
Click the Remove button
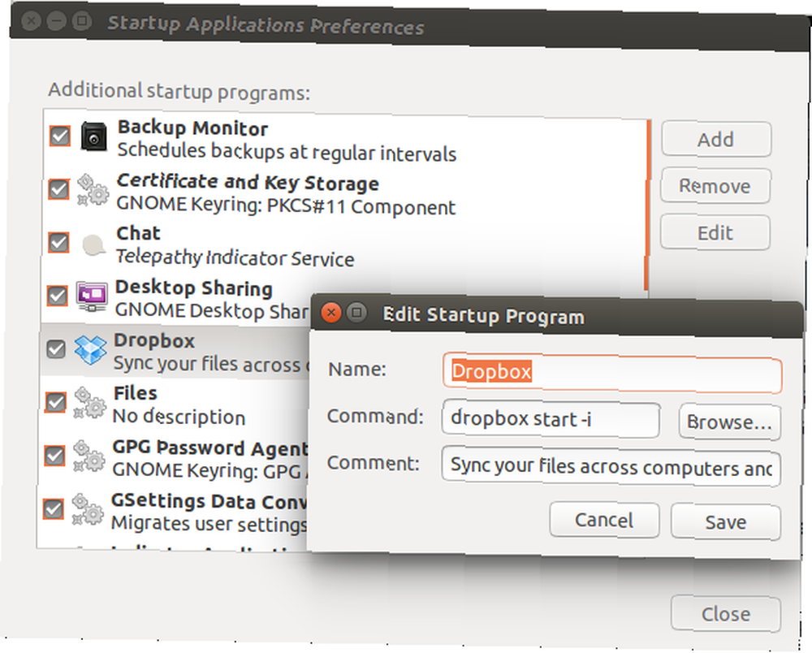(x=715, y=186)
